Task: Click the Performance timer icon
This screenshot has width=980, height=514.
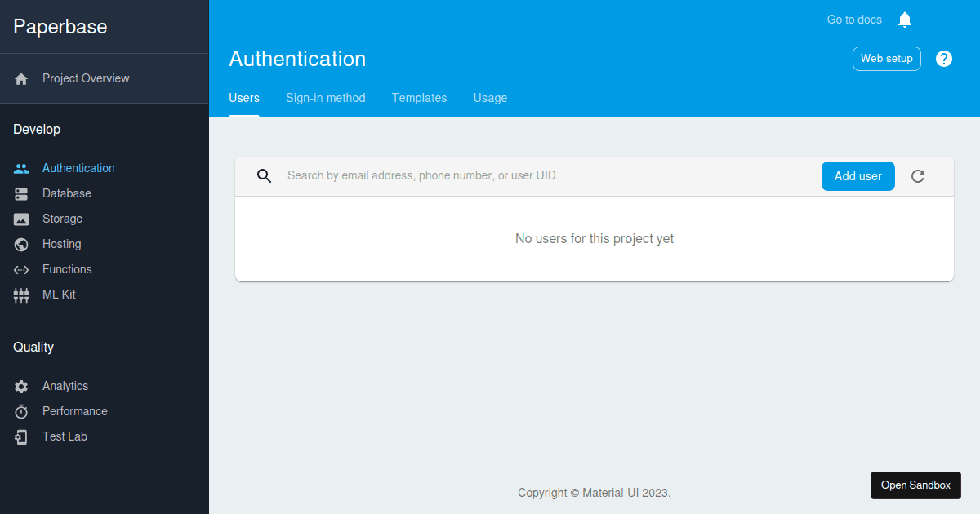Action: pos(21,412)
